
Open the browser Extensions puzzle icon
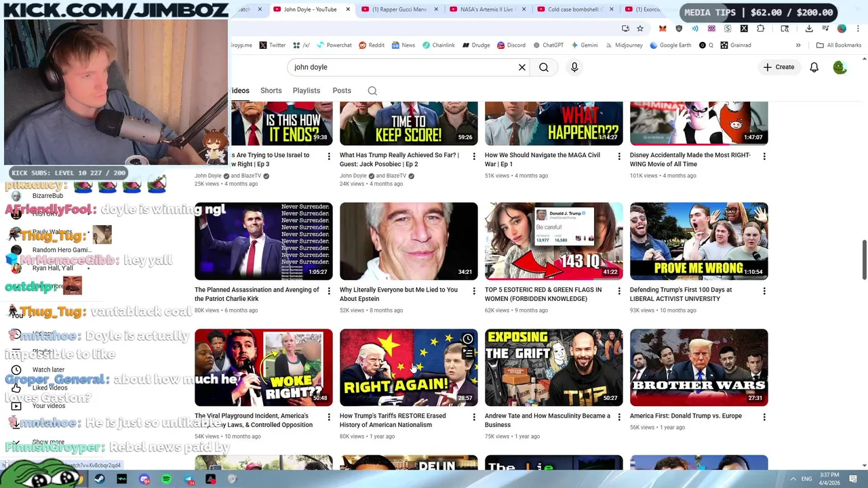pos(760,28)
